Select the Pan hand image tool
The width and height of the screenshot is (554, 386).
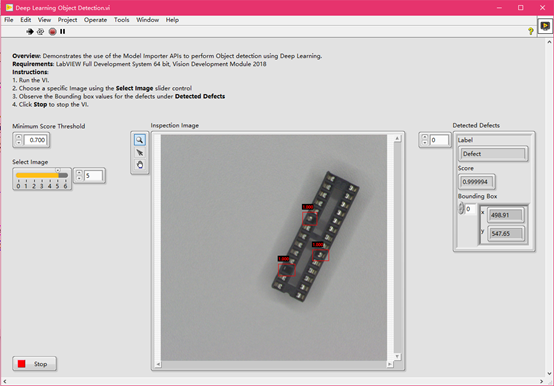(140, 165)
